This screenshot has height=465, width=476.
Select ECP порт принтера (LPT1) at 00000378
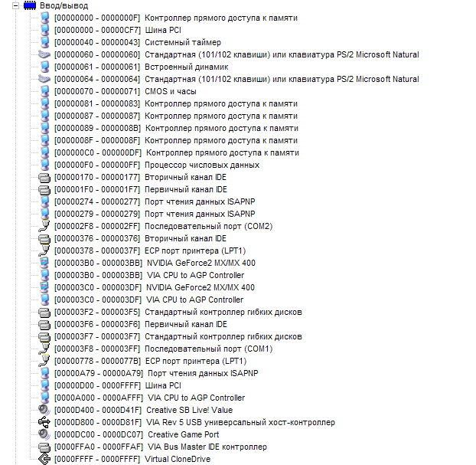(150, 251)
